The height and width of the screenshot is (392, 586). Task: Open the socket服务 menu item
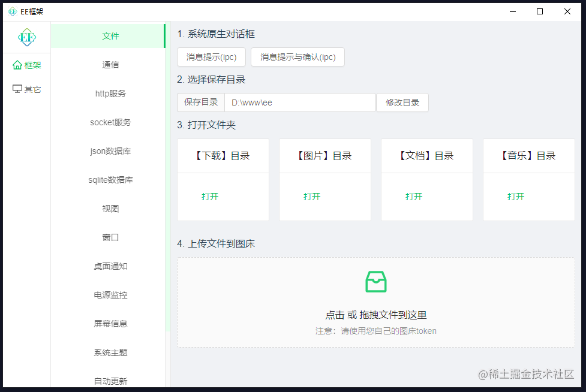pyautogui.click(x=108, y=122)
